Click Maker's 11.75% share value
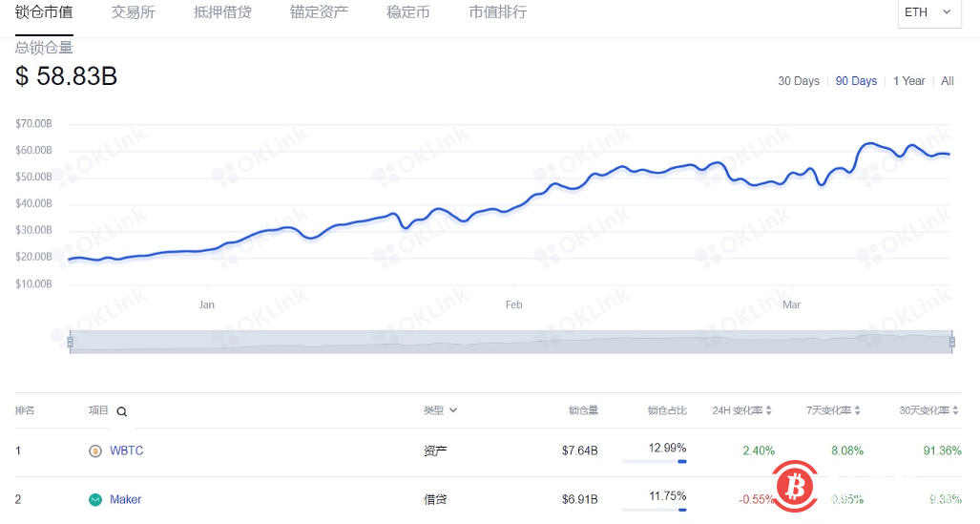Screen dimensions: 980x524 [x=668, y=496]
